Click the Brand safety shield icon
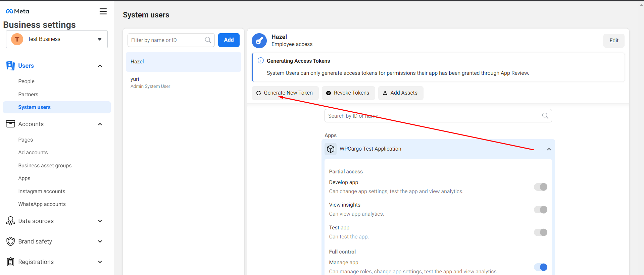The image size is (644, 275). pyautogui.click(x=11, y=241)
